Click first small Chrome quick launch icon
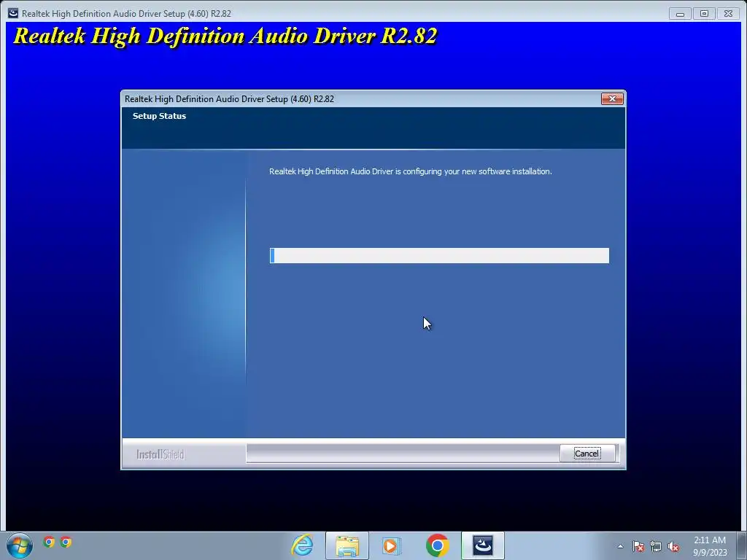This screenshot has height=560, width=747. tap(49, 542)
